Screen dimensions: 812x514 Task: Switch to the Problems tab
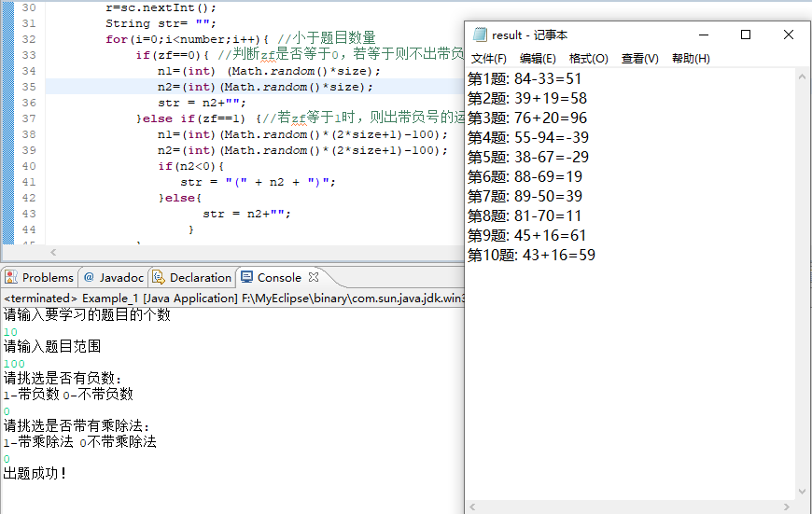point(40,277)
